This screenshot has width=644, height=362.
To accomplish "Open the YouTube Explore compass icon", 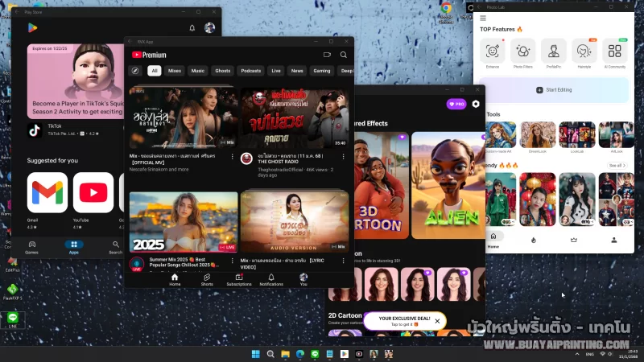I will coord(135,71).
